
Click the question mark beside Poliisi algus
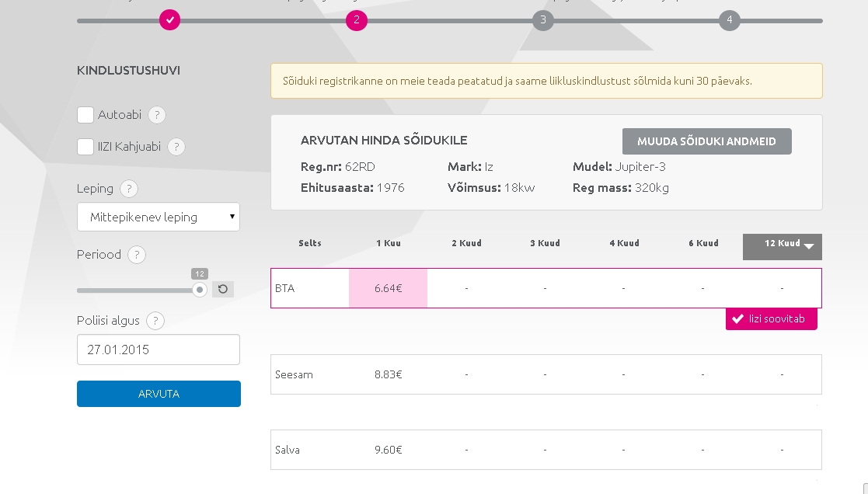click(x=155, y=321)
